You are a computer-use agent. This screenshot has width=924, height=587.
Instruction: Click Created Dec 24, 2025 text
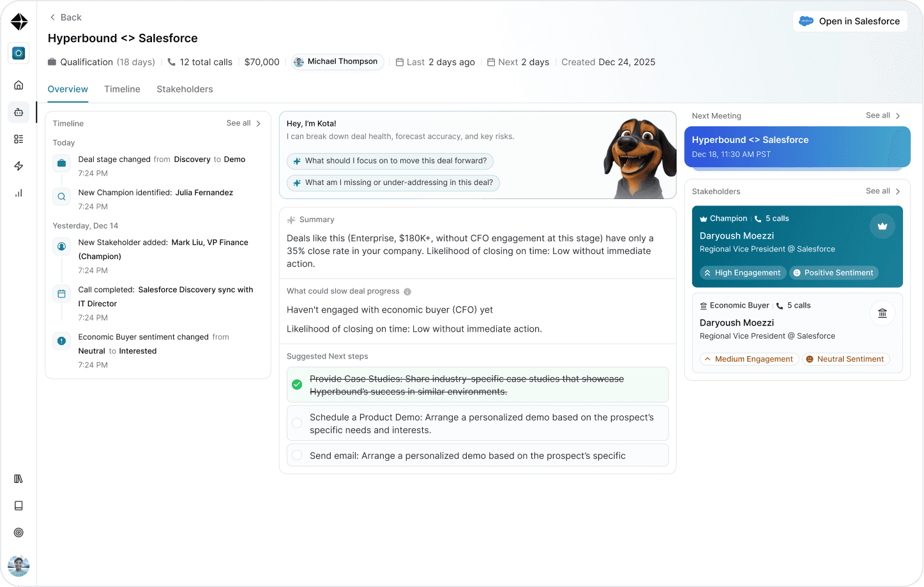tap(608, 62)
